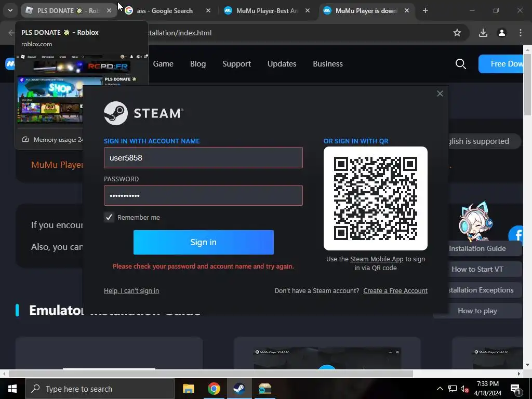Open the Windows Start menu
The height and width of the screenshot is (399, 532).
[x=12, y=389]
